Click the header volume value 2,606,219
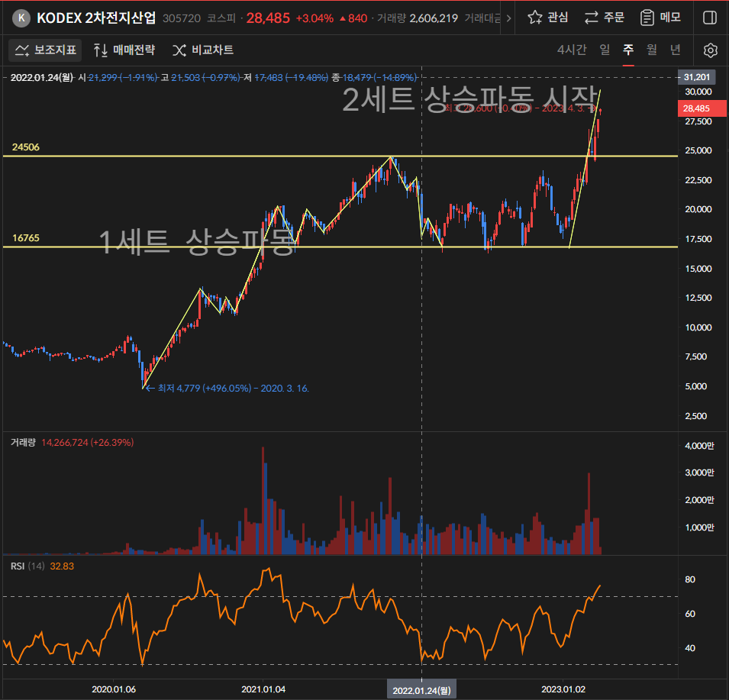Viewport: 729px width, 700px height. point(434,18)
